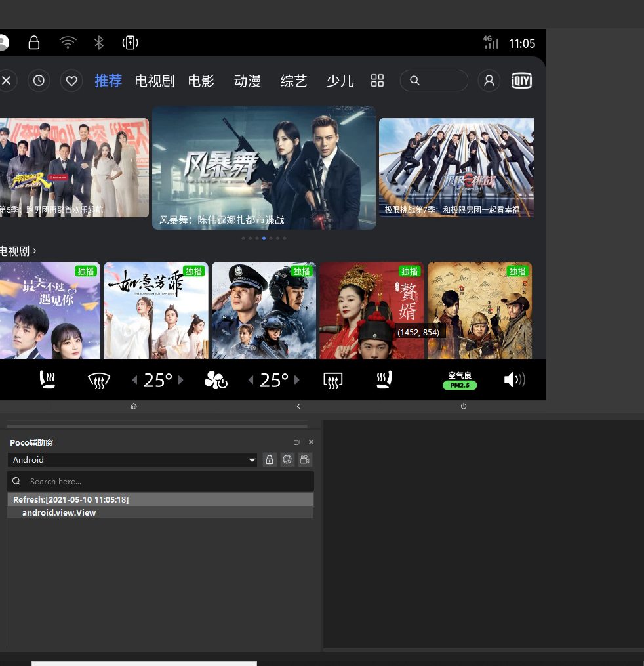
Task: Open the 最美不过遇见你 drama poster
Action: point(50,310)
